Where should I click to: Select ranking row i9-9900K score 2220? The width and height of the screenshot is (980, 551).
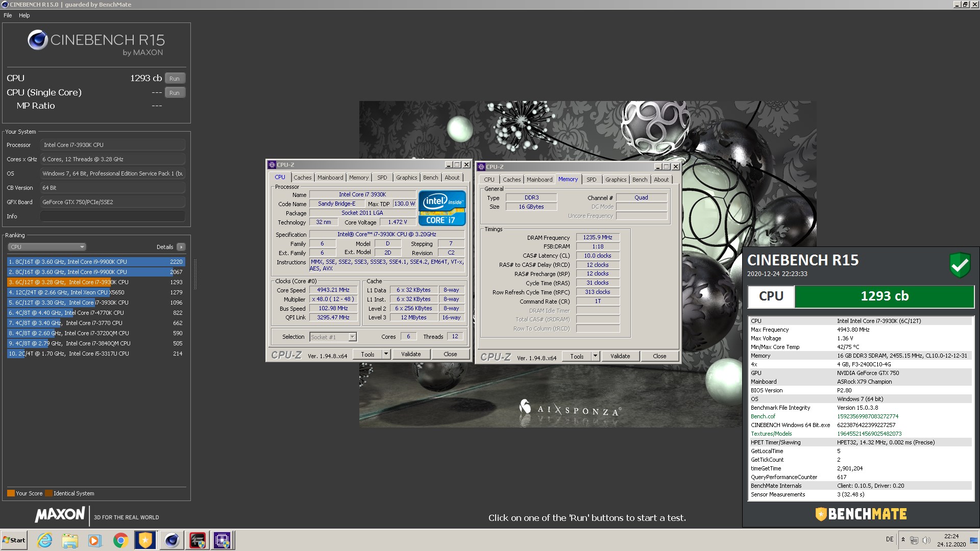click(96, 262)
